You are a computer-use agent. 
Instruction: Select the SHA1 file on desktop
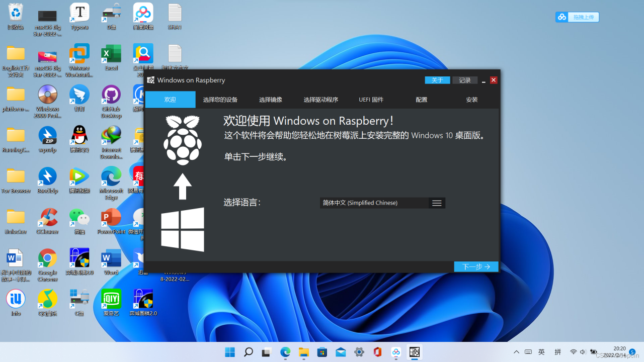(x=175, y=16)
